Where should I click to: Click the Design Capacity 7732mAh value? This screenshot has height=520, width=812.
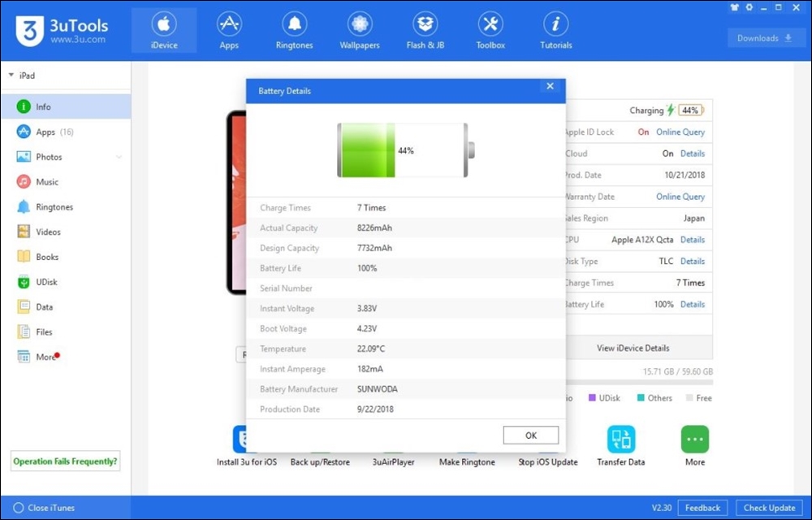click(374, 248)
